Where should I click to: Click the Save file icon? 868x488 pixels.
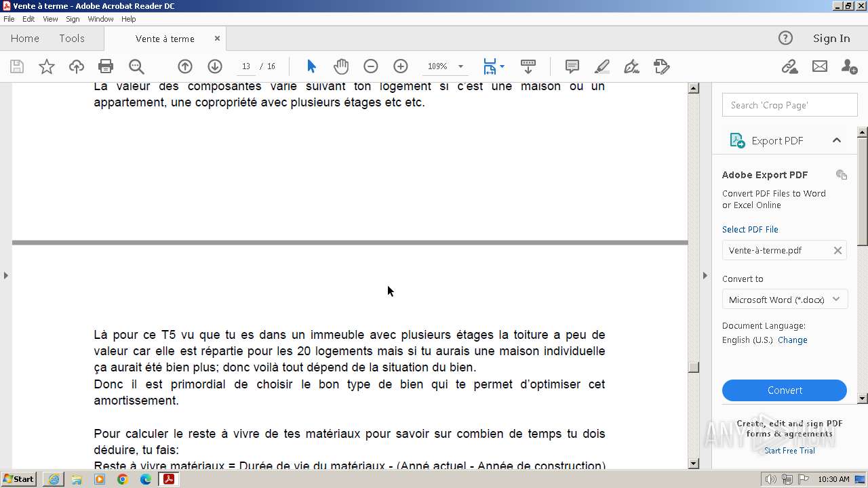17,66
